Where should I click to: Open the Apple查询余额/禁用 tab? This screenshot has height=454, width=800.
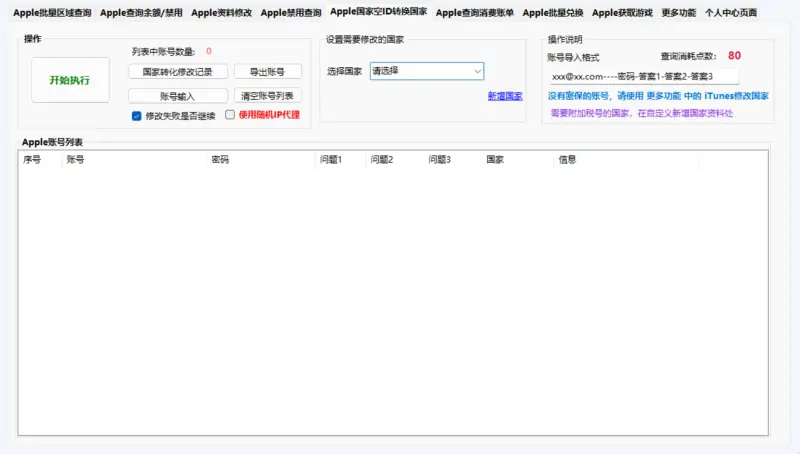(141, 13)
